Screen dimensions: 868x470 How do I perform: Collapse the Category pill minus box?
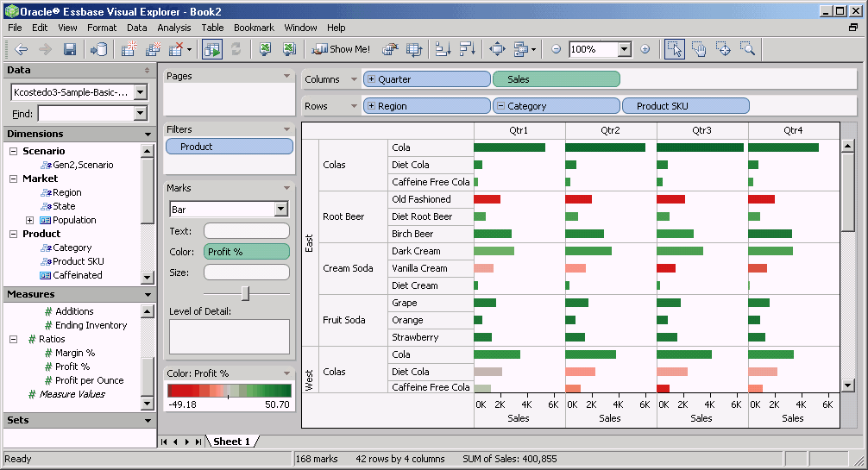click(500, 106)
